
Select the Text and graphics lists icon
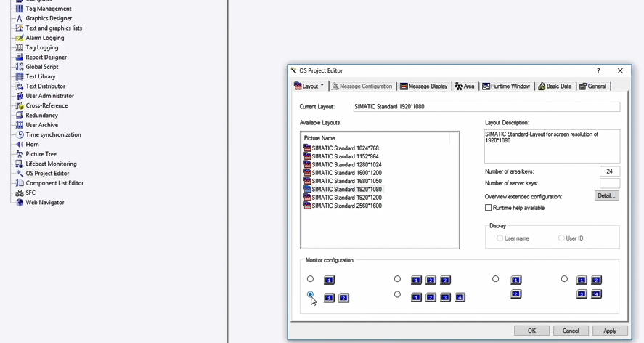pos(20,28)
